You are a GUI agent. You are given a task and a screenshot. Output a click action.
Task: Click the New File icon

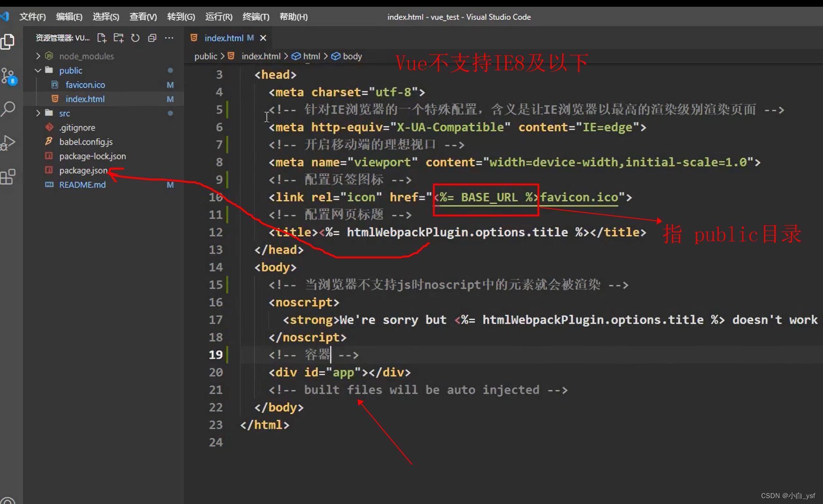pyautogui.click(x=102, y=38)
